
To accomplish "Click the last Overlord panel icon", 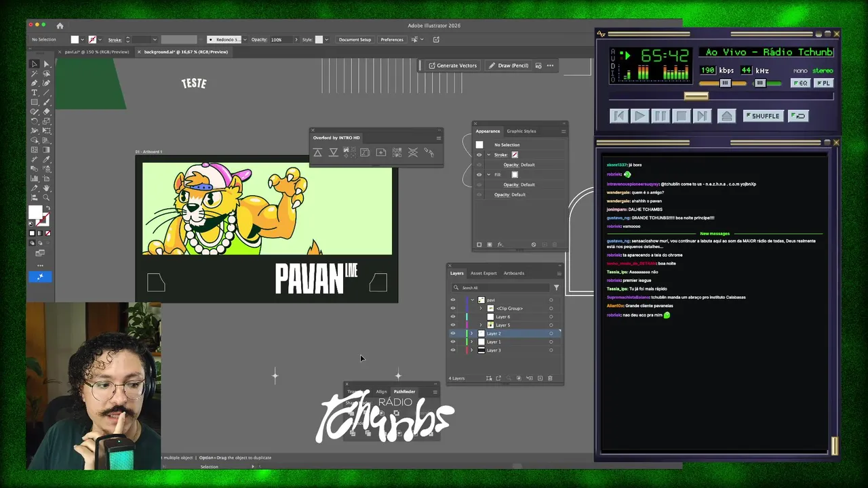I will (x=429, y=152).
